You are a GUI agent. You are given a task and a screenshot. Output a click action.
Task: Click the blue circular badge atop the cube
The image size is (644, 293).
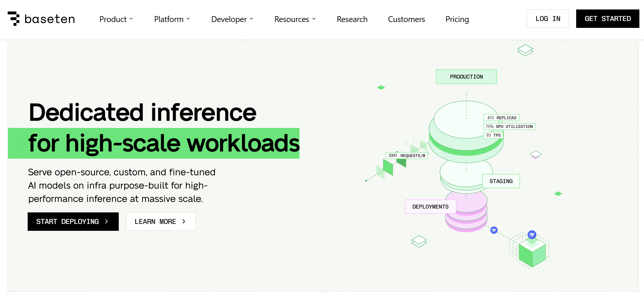(532, 234)
